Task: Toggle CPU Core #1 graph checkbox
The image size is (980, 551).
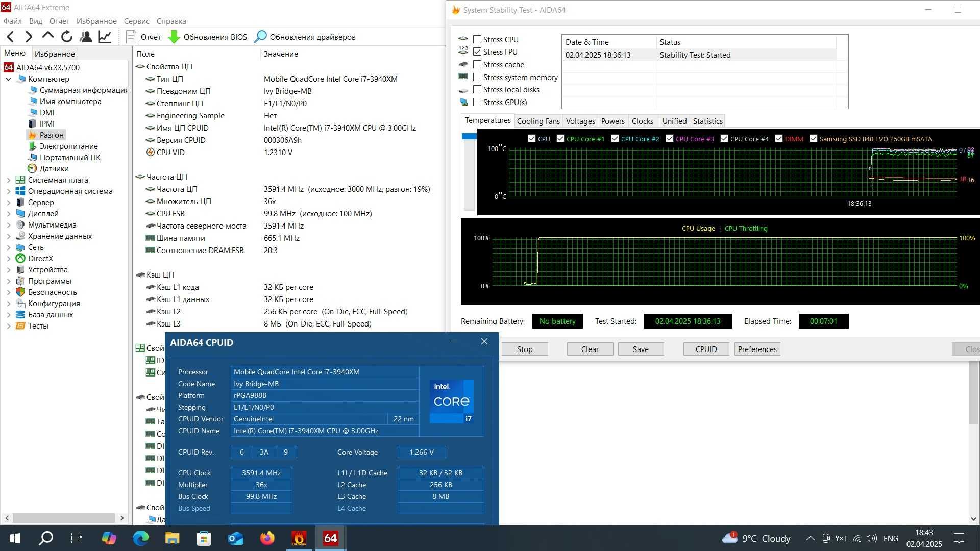Action: click(560, 138)
